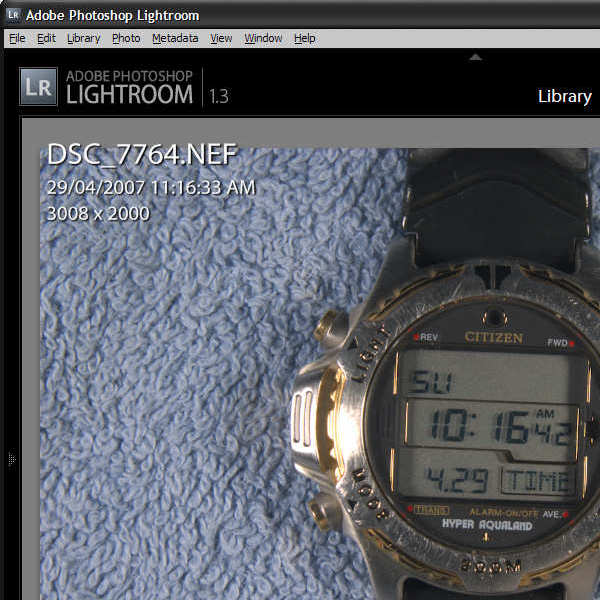Screen dimensions: 600x600
Task: Click the watch photo in the Loupe view
Action: pyautogui.click(x=320, y=374)
